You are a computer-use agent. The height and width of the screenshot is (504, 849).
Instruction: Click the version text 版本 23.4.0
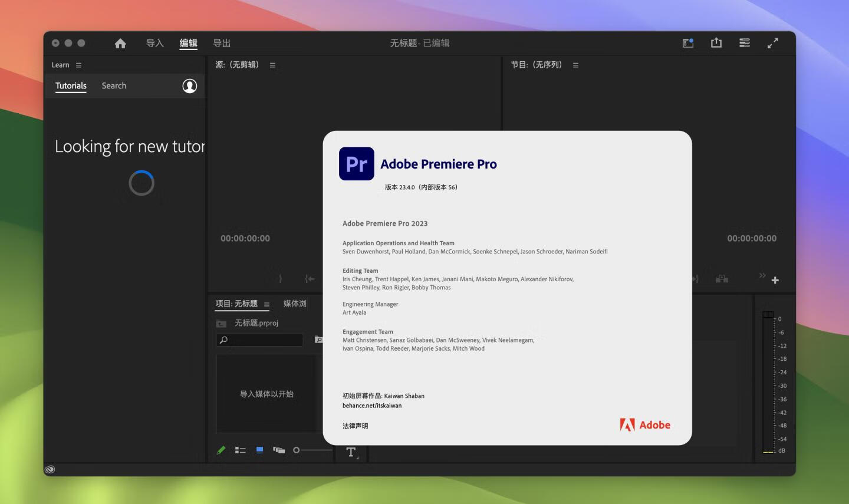click(x=421, y=187)
